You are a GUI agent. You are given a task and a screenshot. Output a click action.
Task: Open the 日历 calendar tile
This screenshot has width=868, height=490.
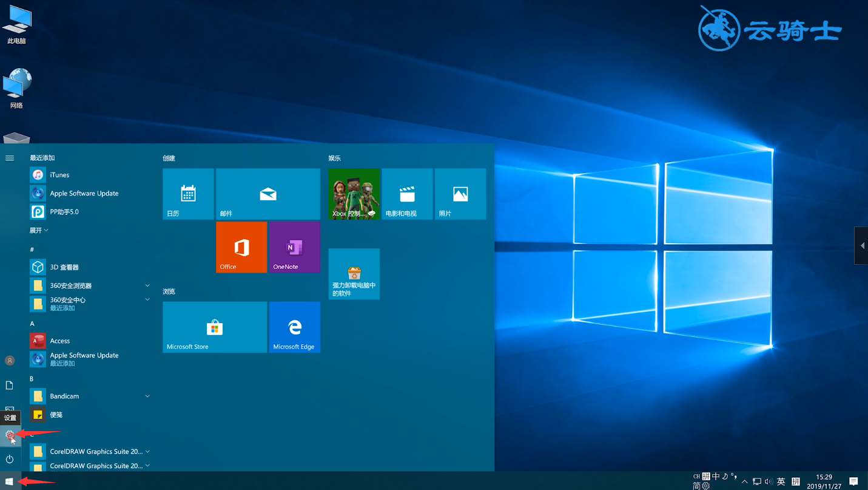click(188, 194)
